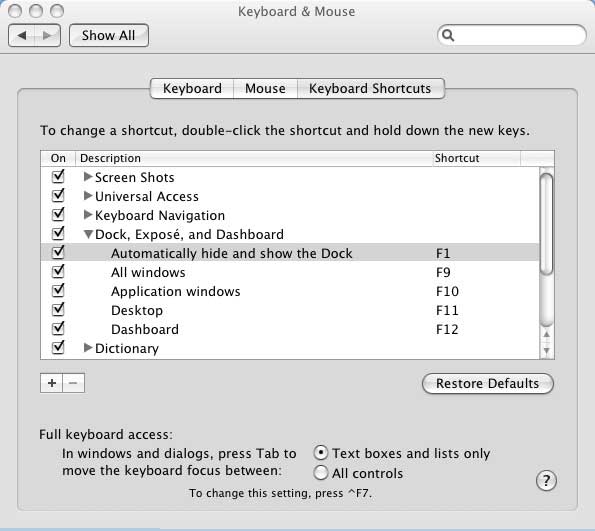Expand the Universal Access group
The width and height of the screenshot is (595, 531).
pyautogui.click(x=88, y=195)
